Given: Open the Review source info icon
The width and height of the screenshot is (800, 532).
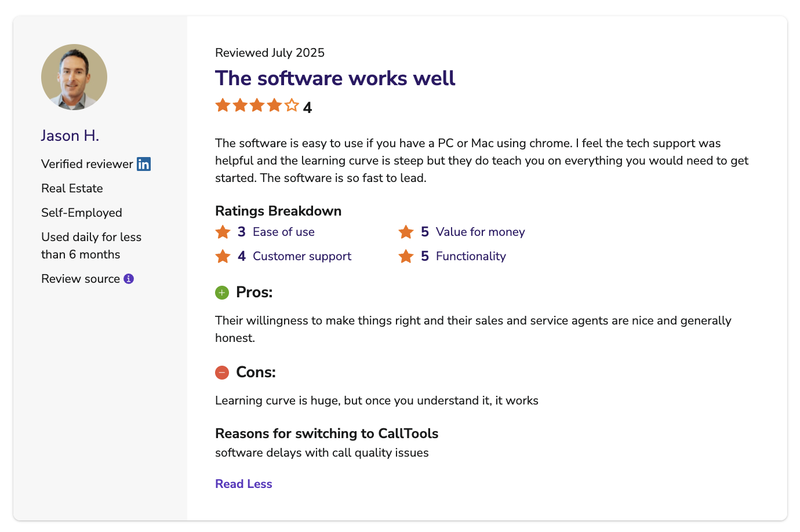Looking at the screenshot, I should coord(129,279).
